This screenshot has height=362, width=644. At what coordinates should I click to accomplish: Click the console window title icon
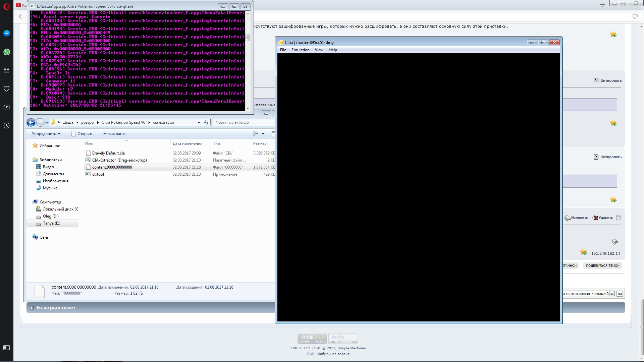(33, 6)
